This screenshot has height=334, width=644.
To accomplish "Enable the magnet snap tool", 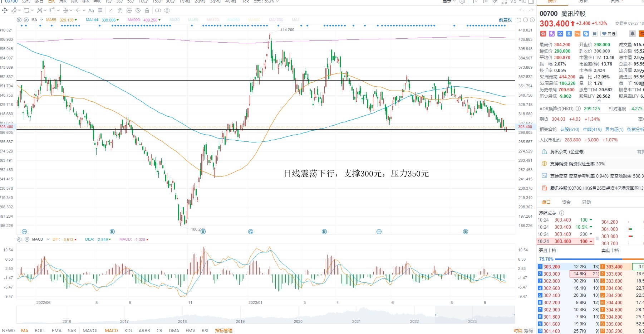I will click(x=120, y=10).
